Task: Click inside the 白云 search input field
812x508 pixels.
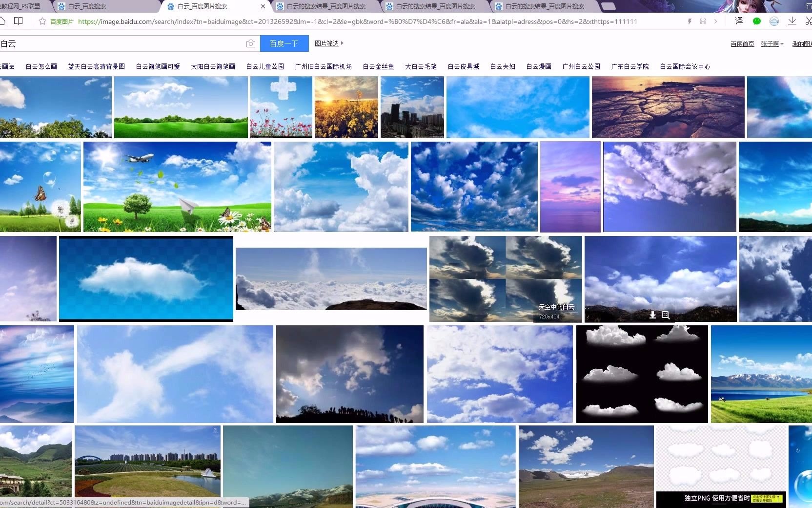Action: coord(122,43)
